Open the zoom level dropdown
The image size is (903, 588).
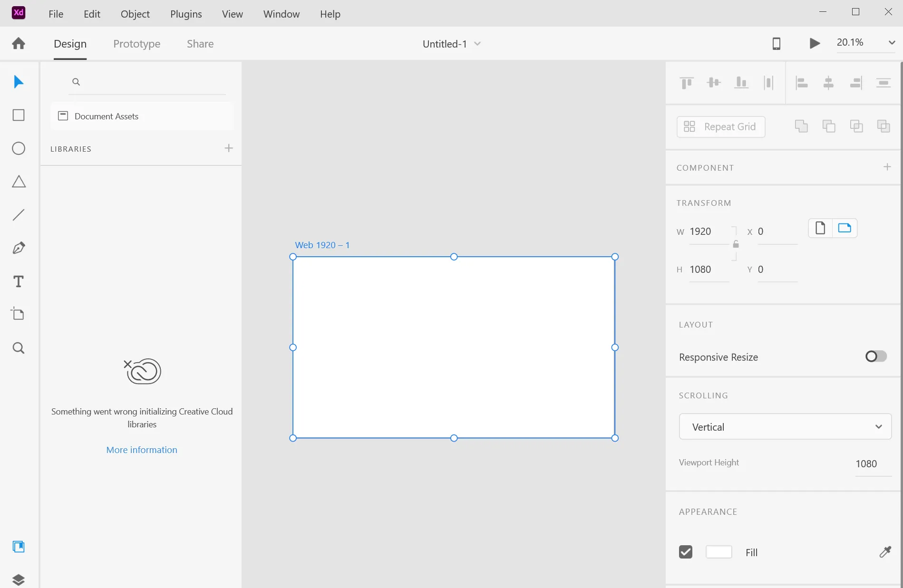892,43
